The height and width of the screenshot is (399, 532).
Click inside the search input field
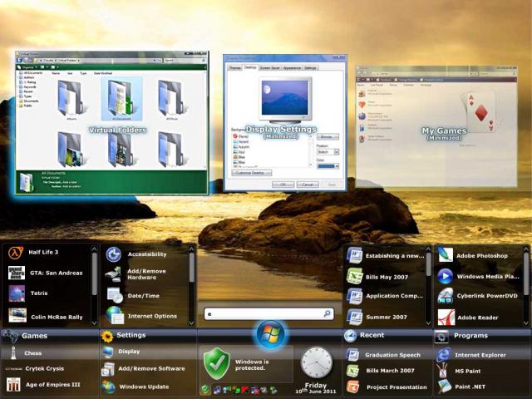click(x=264, y=313)
